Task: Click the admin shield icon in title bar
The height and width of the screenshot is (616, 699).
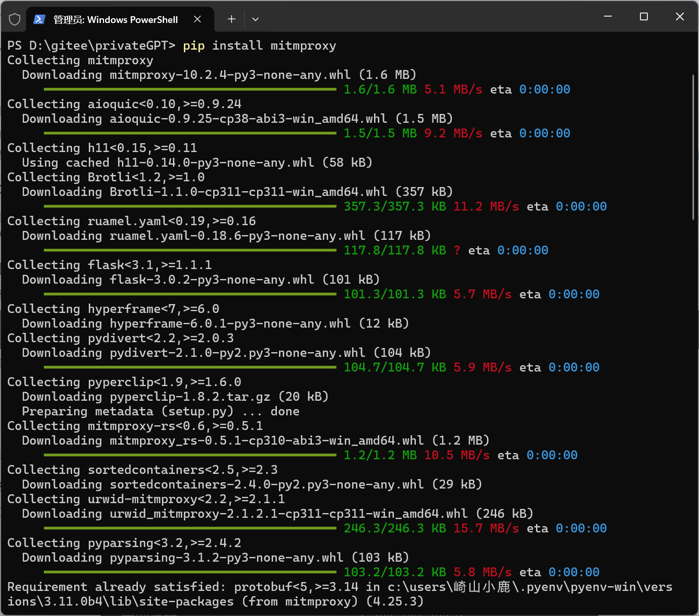Action: 15,19
